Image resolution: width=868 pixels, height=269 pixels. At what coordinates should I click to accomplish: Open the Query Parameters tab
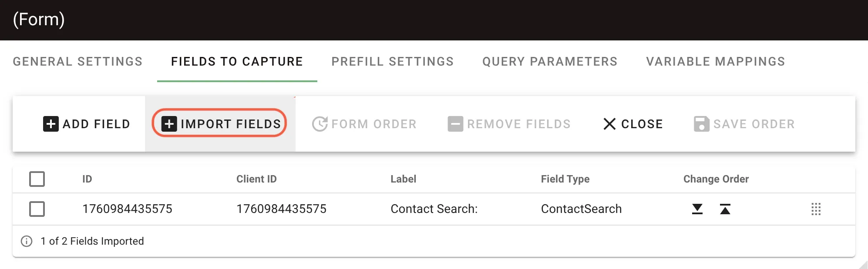549,61
